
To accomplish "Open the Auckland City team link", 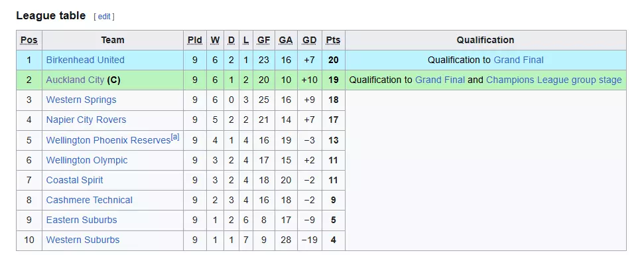I will click(75, 80).
